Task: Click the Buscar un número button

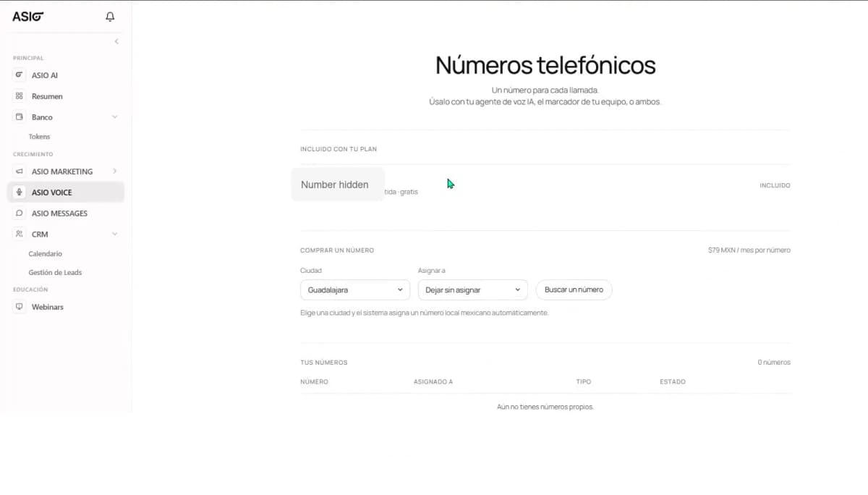Action: tap(574, 289)
